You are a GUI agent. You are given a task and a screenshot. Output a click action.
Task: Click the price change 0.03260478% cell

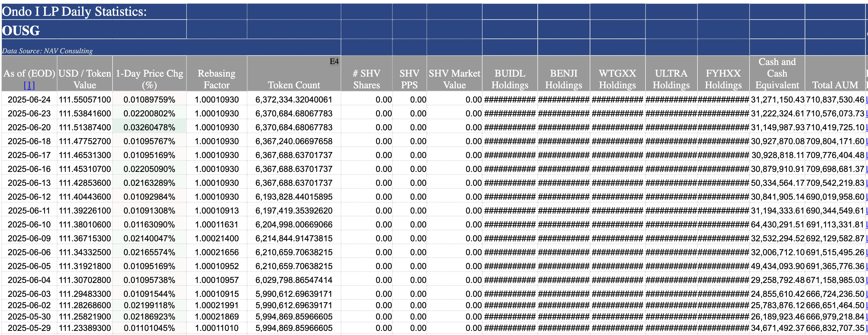(149, 127)
